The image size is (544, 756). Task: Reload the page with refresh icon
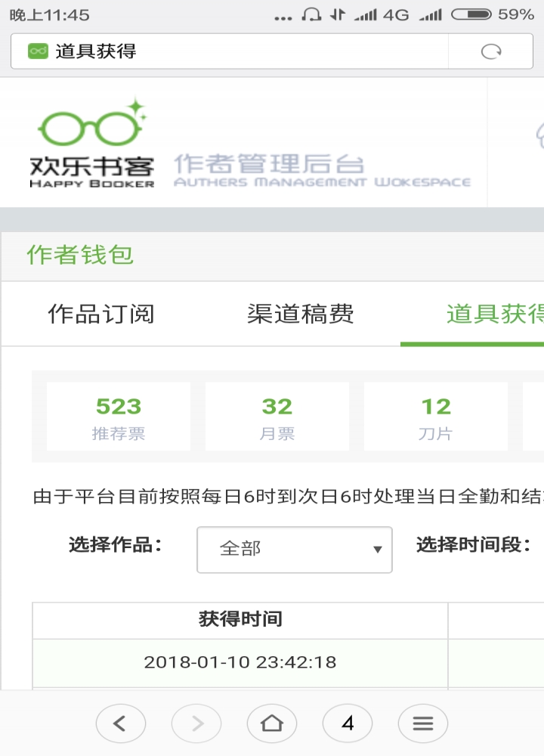coord(491,51)
